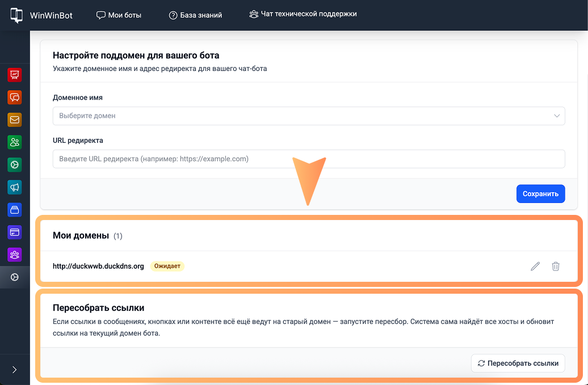Open the red analytics chart sidebar icon
588x385 pixels.
pyautogui.click(x=15, y=74)
